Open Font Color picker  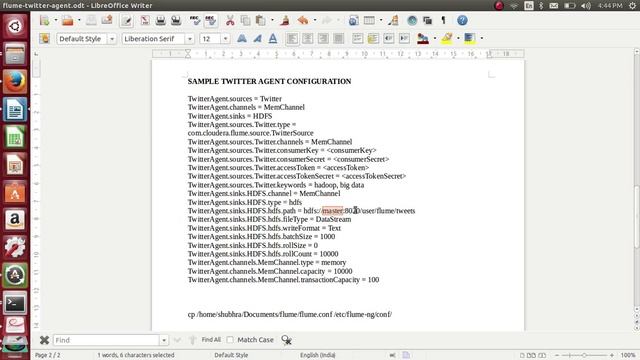(x=423, y=39)
